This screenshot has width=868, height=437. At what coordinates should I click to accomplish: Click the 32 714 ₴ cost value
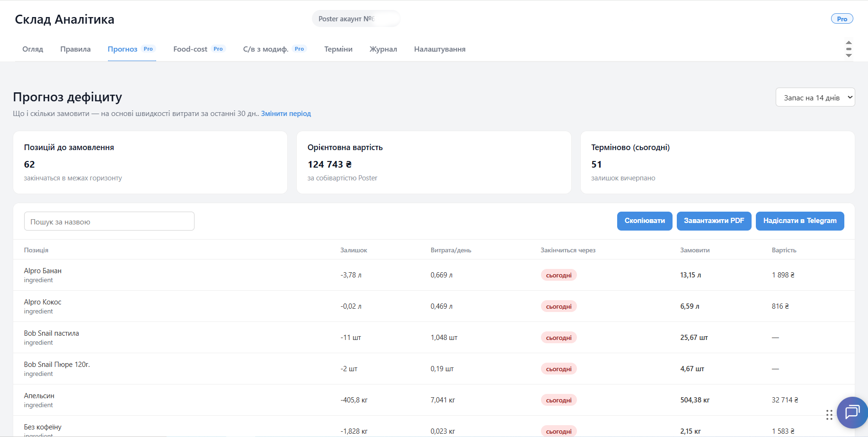[785, 400]
